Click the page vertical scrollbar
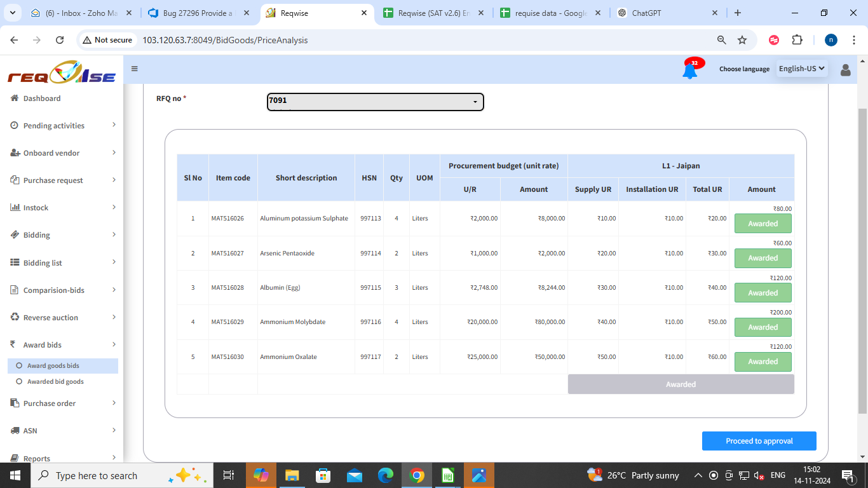This screenshot has width=868, height=488. [x=862, y=261]
